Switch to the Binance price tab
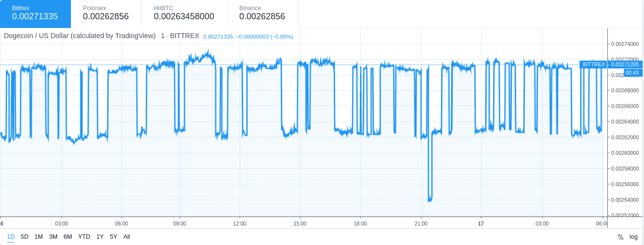644x245 pixels. click(262, 14)
